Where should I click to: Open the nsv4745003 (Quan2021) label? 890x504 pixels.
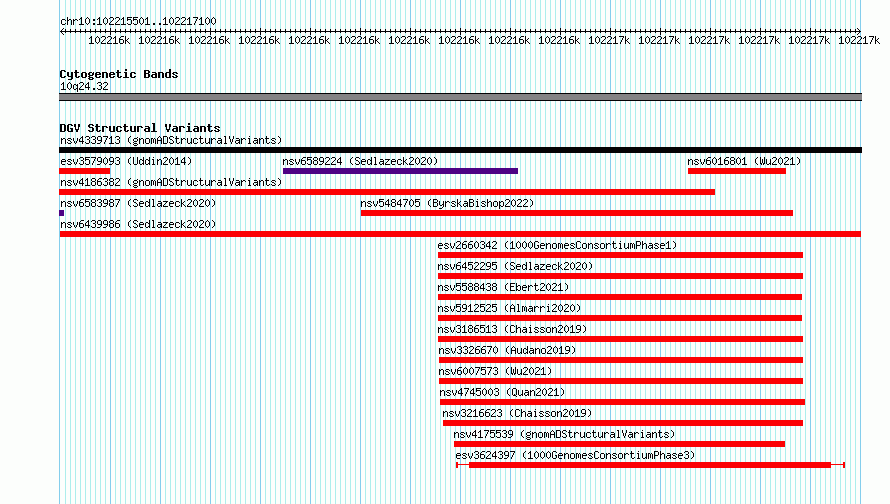[502, 392]
